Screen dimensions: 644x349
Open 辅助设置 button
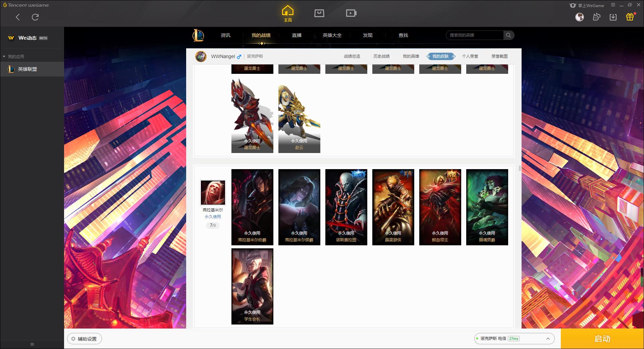pyautogui.click(x=85, y=339)
